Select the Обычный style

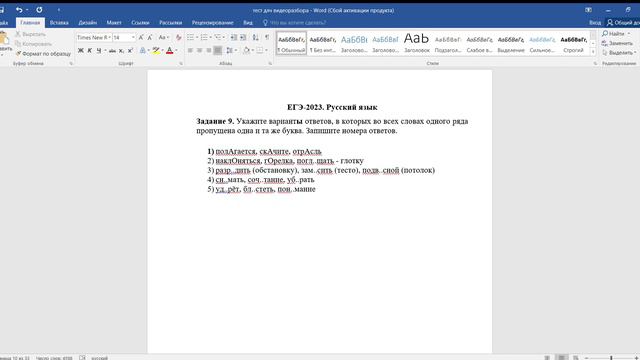291,43
